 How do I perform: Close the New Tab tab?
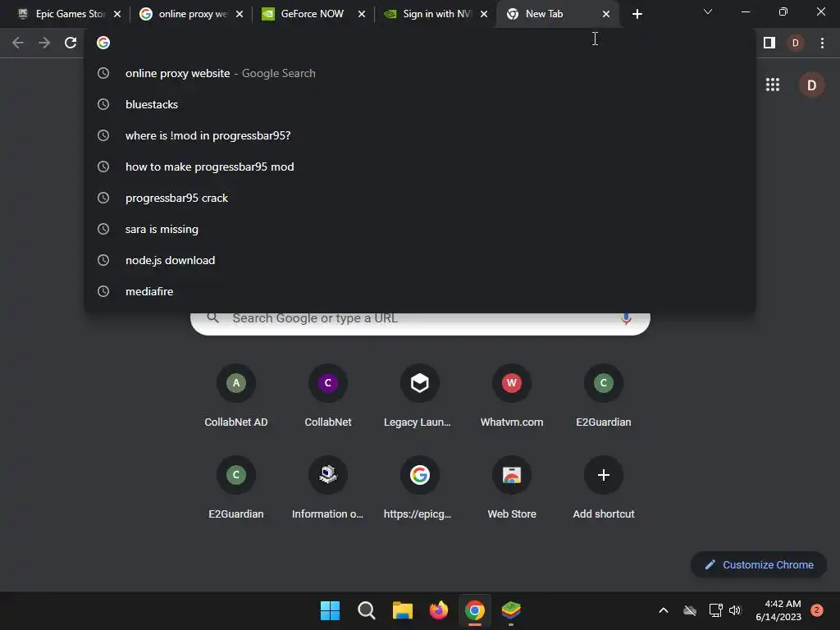tap(606, 14)
